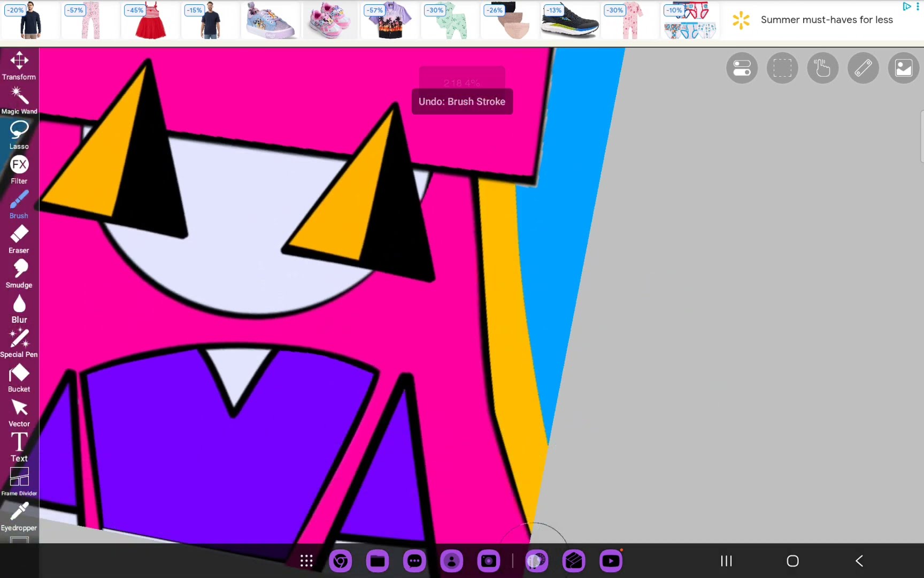Open the FX Filter tool
Image resolution: width=924 pixels, height=578 pixels.
tap(19, 170)
